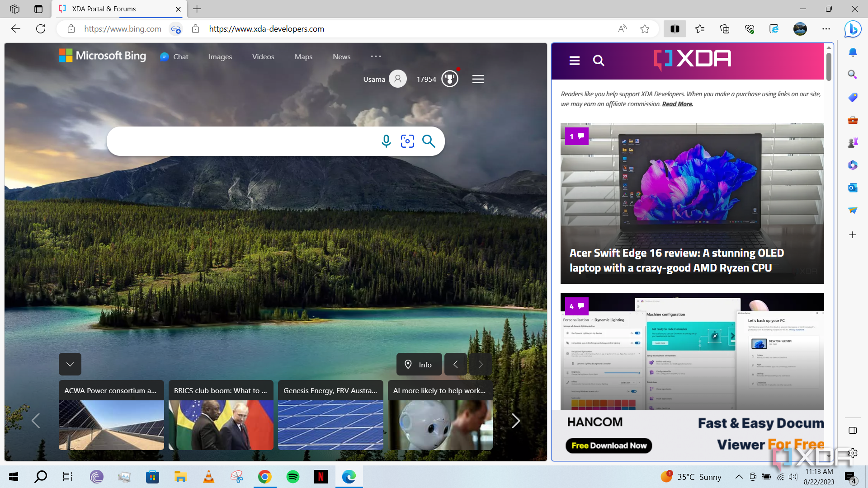
Task: Open Outlook from the Edge sidebar
Action: (853, 188)
